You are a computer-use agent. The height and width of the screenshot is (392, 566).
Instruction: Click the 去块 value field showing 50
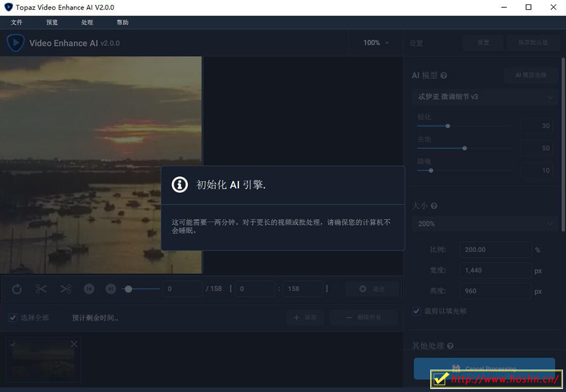tap(536, 148)
